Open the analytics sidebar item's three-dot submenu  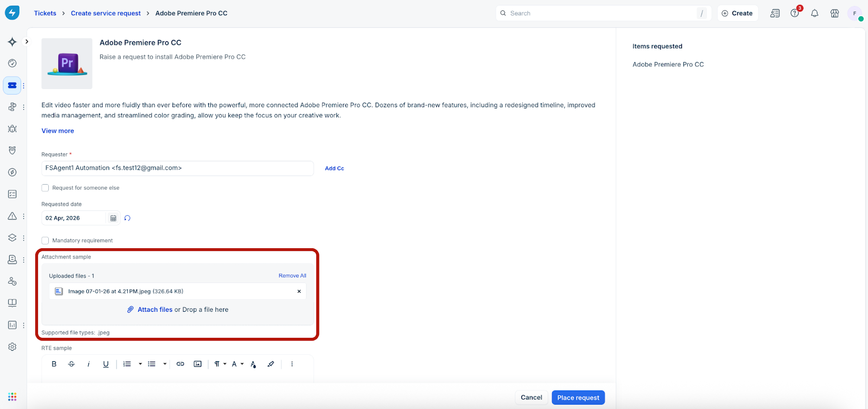tap(23, 325)
